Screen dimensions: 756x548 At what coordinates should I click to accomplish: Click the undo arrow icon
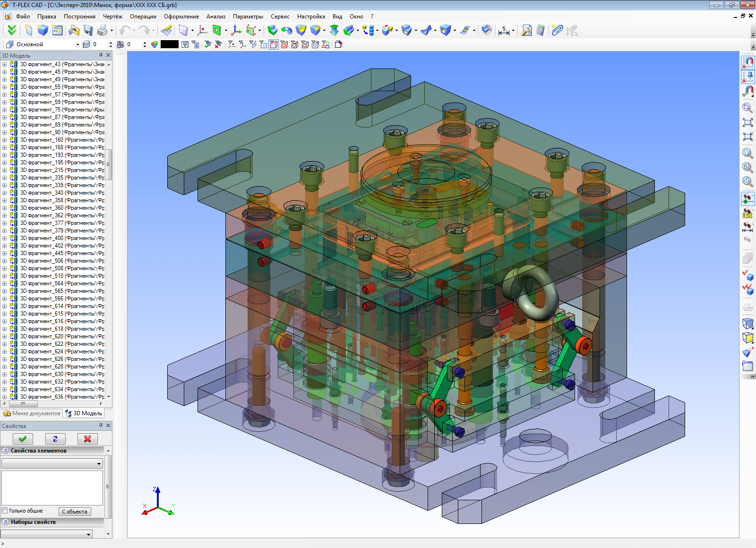[125, 30]
